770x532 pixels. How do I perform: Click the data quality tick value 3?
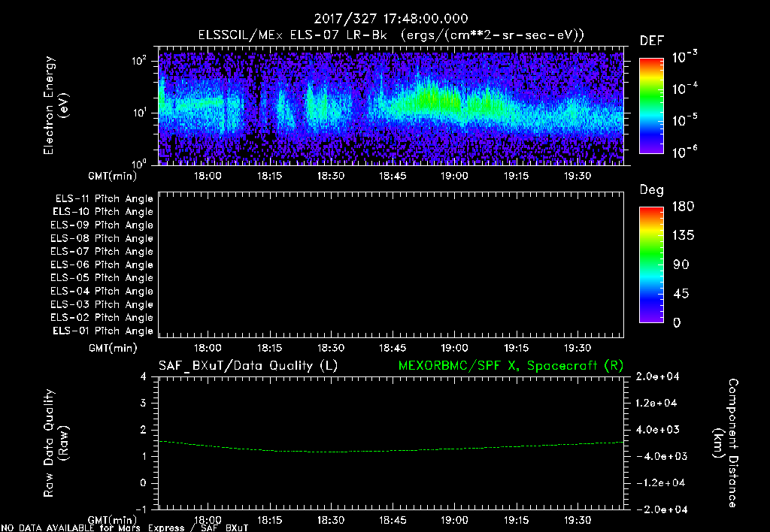tap(144, 403)
